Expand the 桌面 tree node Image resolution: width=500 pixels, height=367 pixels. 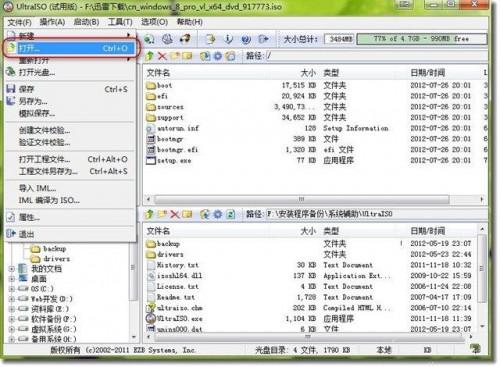click(12, 279)
